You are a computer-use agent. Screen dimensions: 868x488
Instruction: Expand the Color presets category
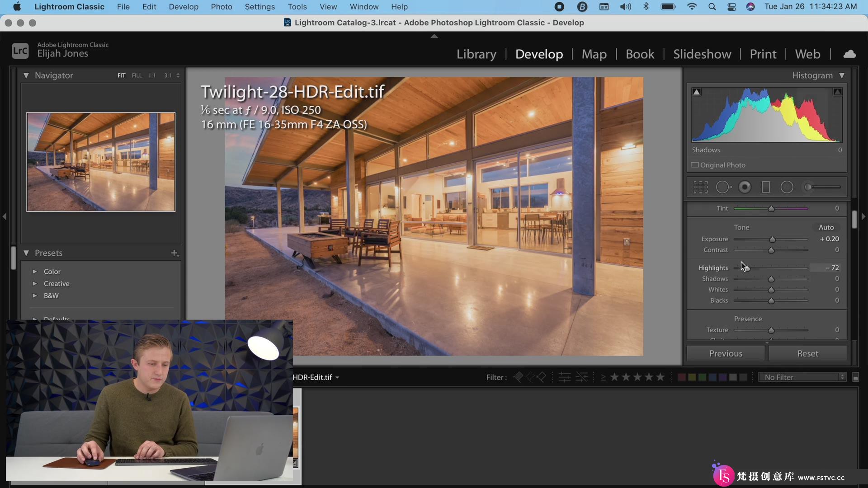click(34, 271)
